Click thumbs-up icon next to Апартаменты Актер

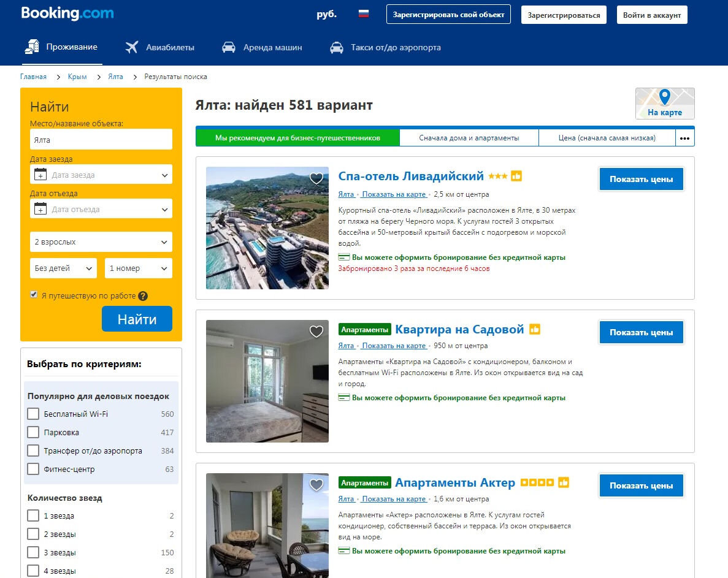tap(564, 482)
